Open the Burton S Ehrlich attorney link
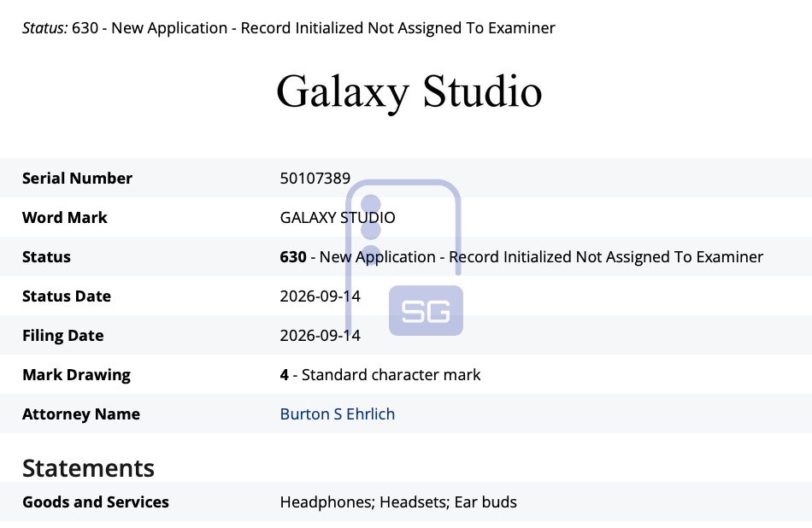Viewport: 812px width, 528px height. 337,414
